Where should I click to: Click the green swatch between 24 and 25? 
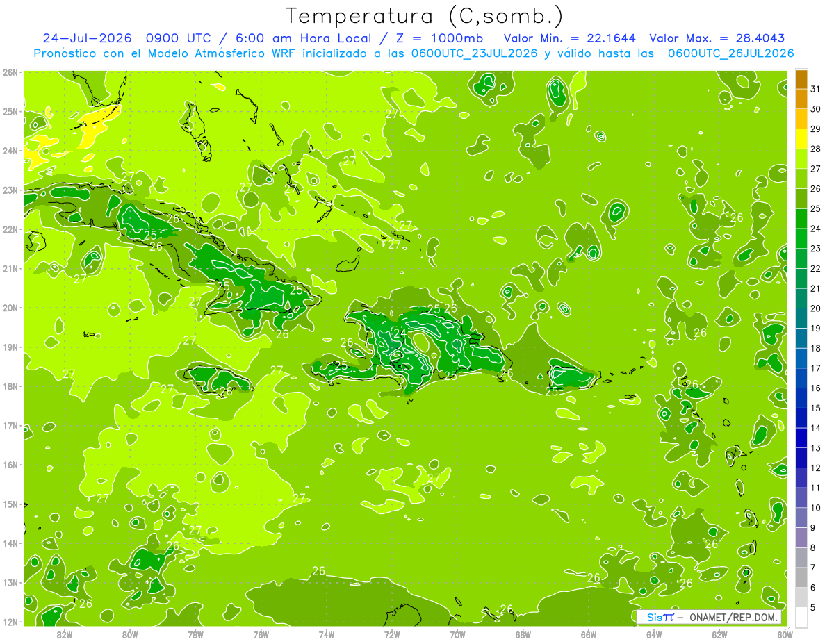(801, 219)
